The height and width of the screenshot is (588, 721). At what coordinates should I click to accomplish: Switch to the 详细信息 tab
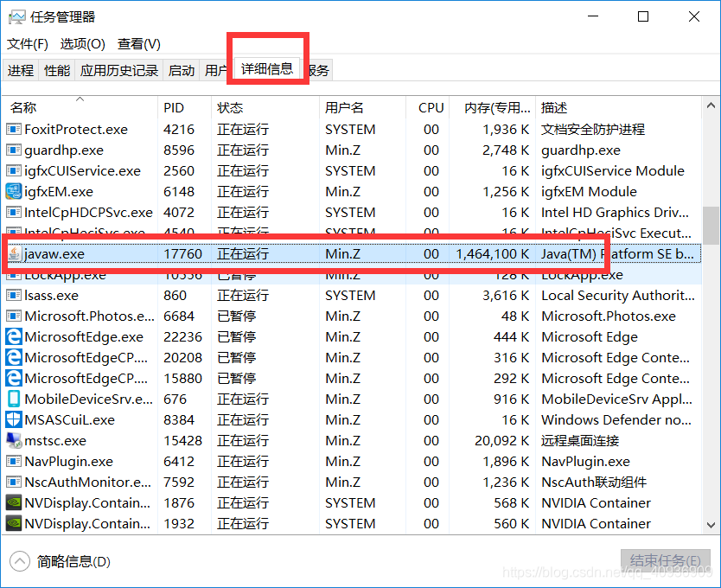coord(267,69)
